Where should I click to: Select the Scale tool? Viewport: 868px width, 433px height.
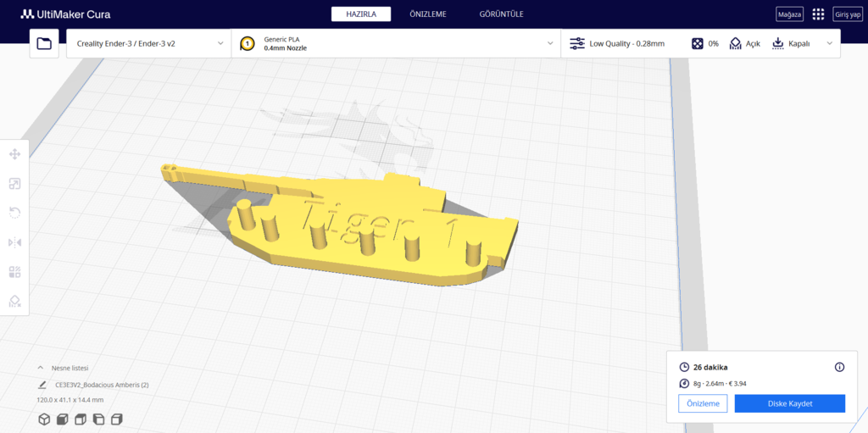[15, 184]
